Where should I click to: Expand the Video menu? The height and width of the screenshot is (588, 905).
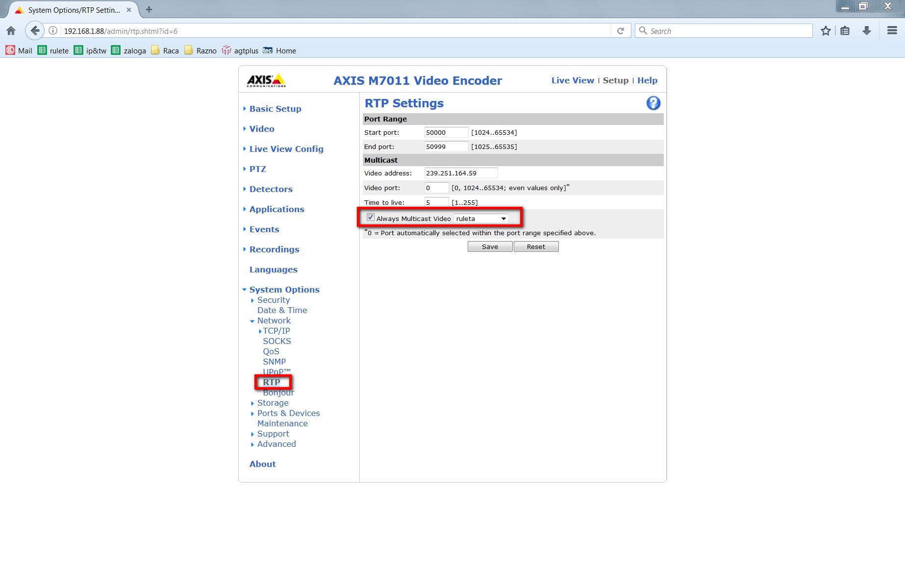tap(261, 129)
